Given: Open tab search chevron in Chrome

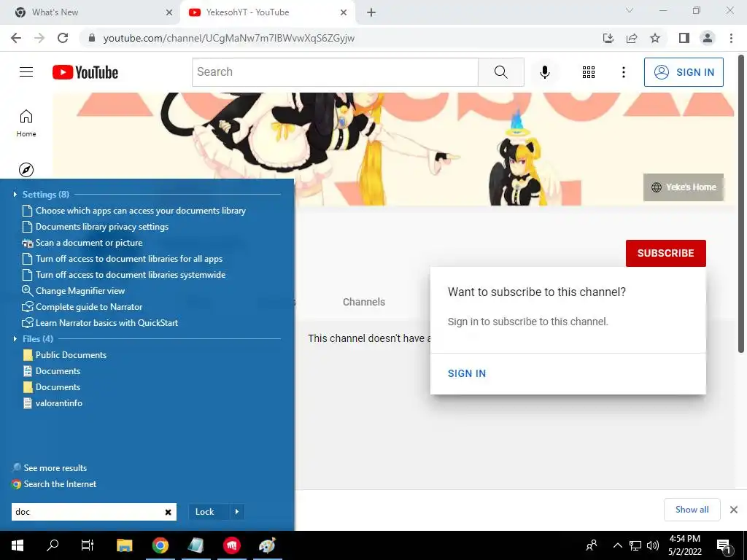Looking at the screenshot, I should (630, 10).
